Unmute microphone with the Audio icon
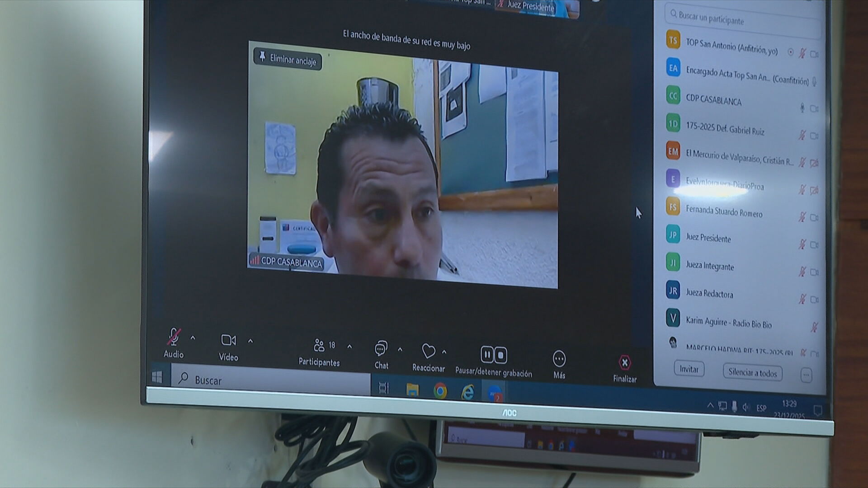 pos(174,337)
